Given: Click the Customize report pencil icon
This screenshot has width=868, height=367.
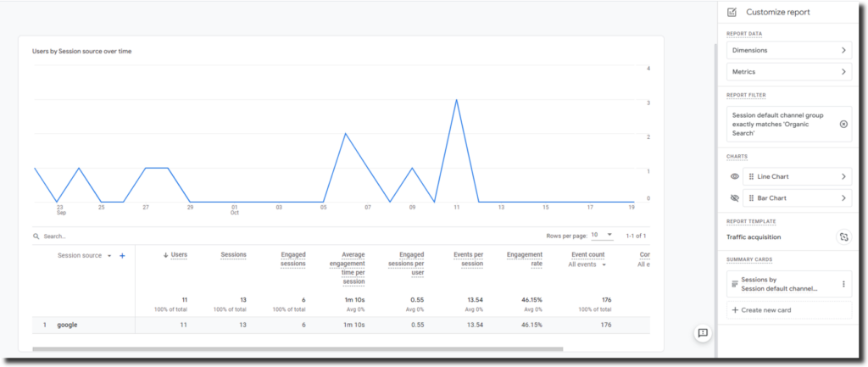Looking at the screenshot, I should pyautogui.click(x=732, y=12).
